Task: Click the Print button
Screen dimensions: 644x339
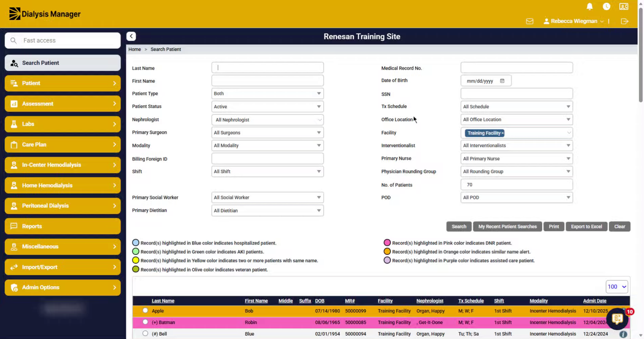Action: click(x=554, y=226)
